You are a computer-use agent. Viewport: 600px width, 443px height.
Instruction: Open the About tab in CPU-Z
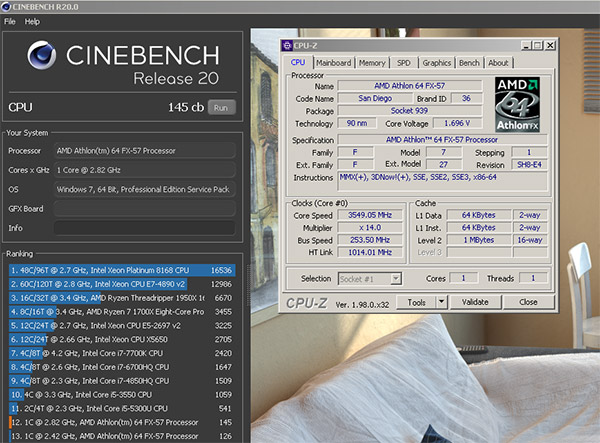click(498, 63)
